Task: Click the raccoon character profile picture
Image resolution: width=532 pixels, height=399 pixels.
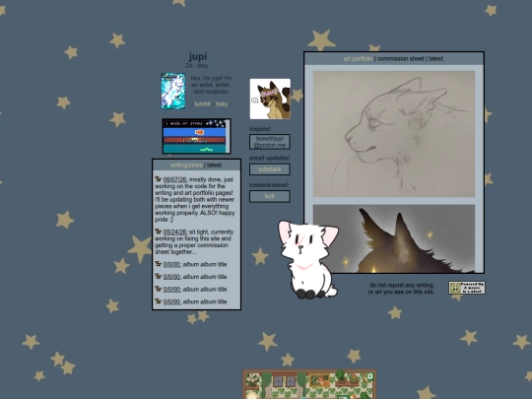Action: tap(270, 100)
